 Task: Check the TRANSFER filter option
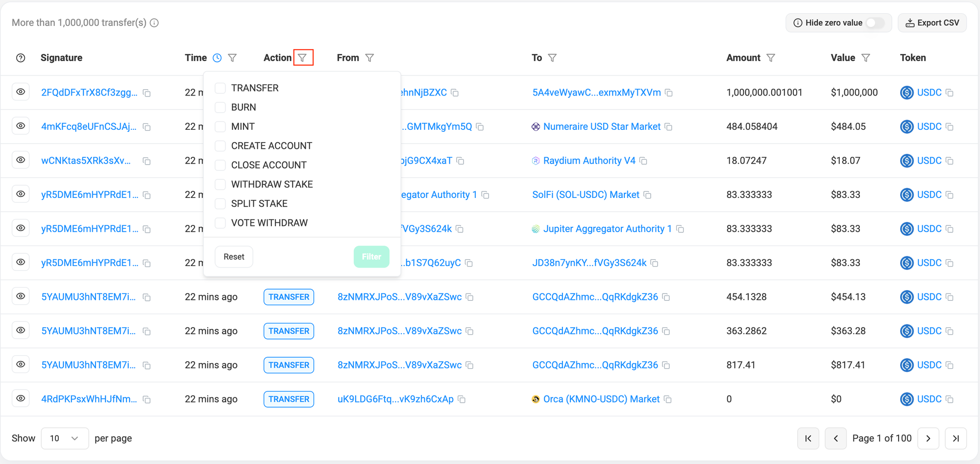[x=220, y=88]
